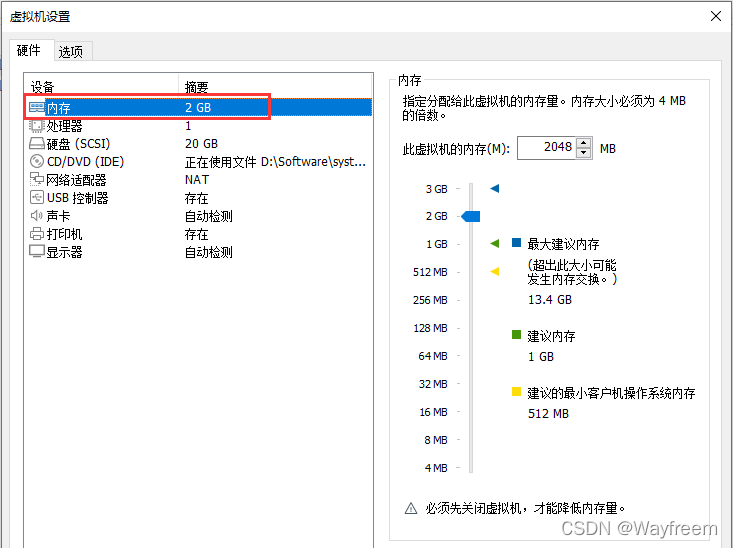733x548 pixels.
Task: Click the printer (打印机) icon
Action: 36,234
